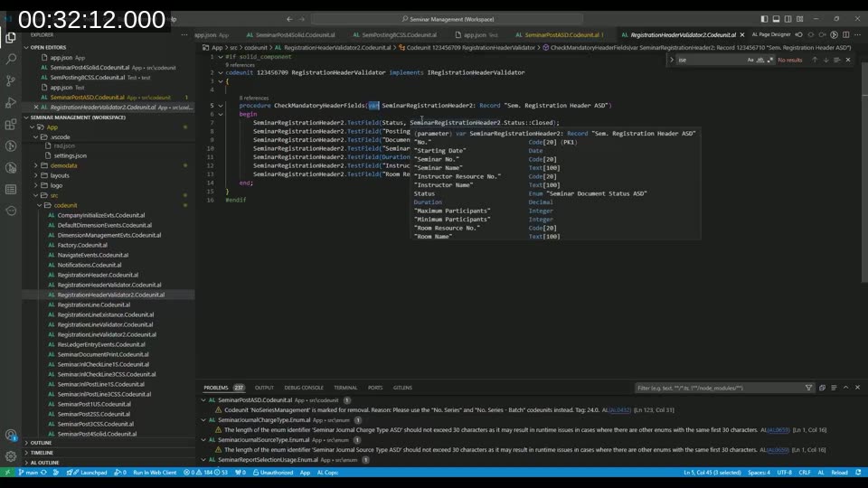868x488 pixels.
Task: Toggle secondary side bar layout icon
Action: (788, 19)
